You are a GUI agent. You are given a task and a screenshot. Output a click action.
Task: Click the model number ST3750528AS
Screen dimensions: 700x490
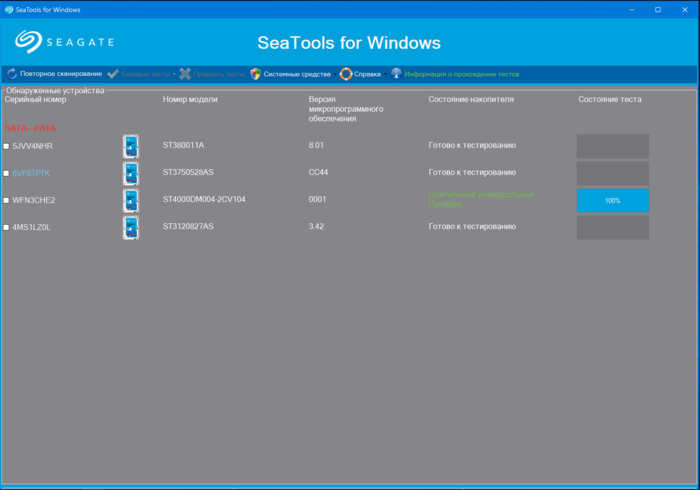(188, 172)
